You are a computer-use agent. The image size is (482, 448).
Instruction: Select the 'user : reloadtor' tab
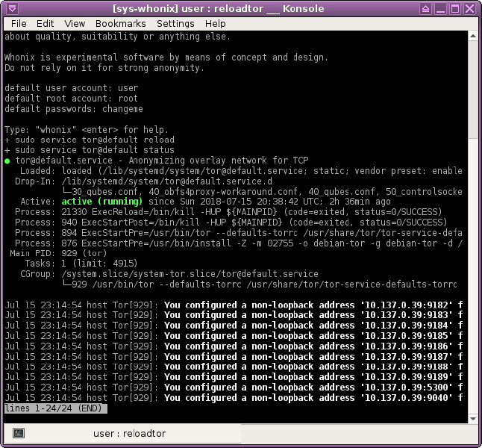point(122,434)
